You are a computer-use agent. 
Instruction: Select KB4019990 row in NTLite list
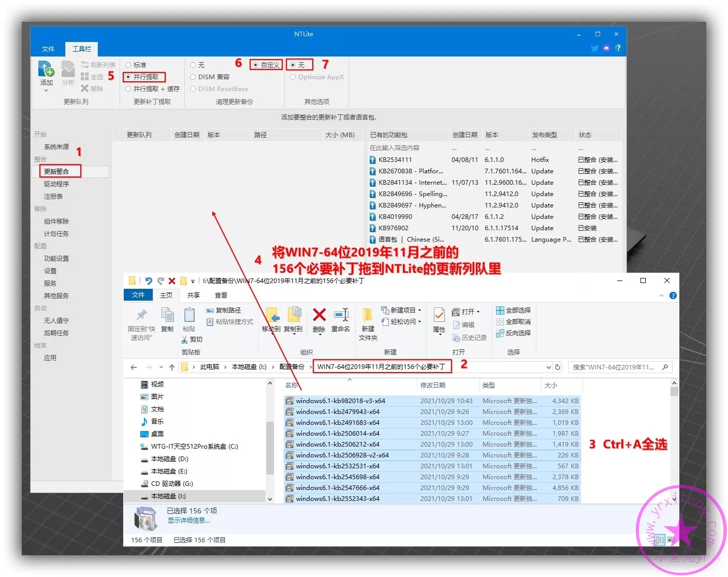(x=494, y=216)
